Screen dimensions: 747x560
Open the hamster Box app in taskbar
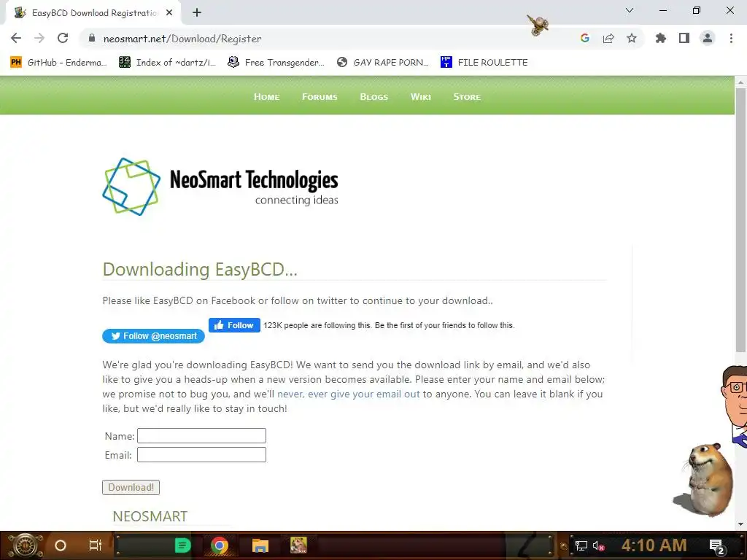[298, 545]
